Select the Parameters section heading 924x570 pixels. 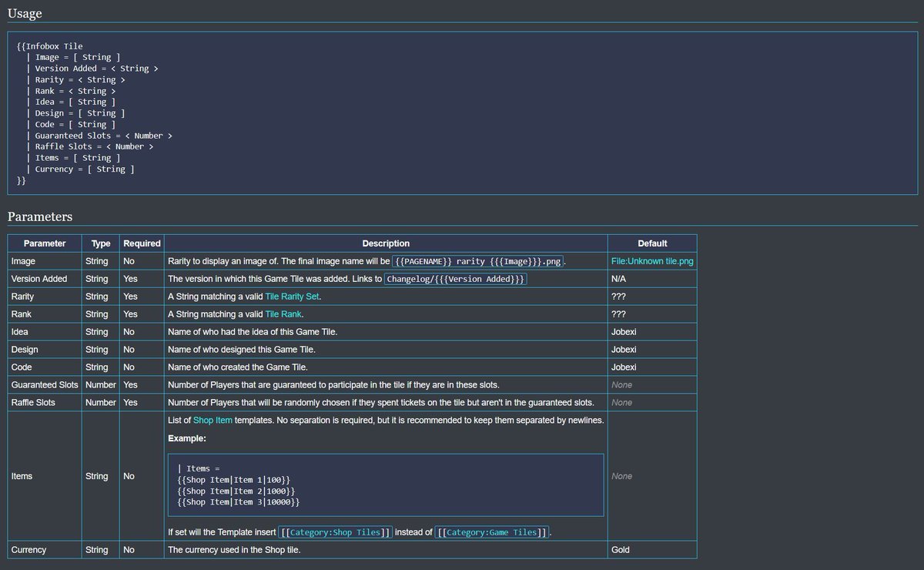coord(40,216)
